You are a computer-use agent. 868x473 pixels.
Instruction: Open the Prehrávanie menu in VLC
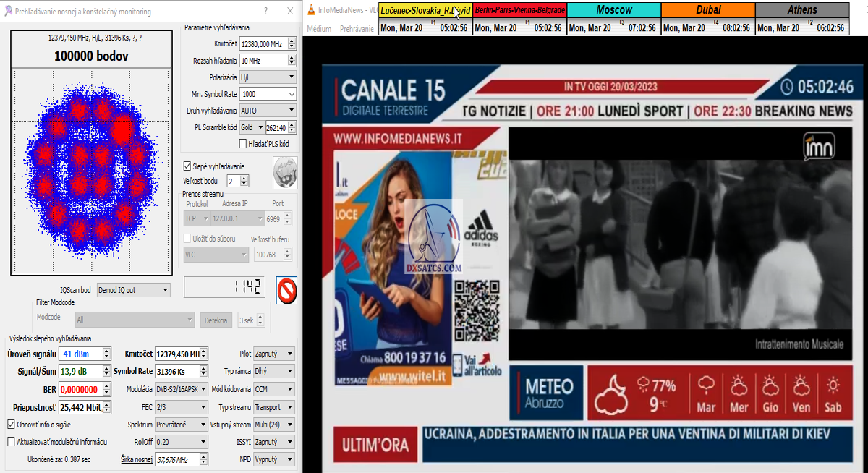(356, 29)
